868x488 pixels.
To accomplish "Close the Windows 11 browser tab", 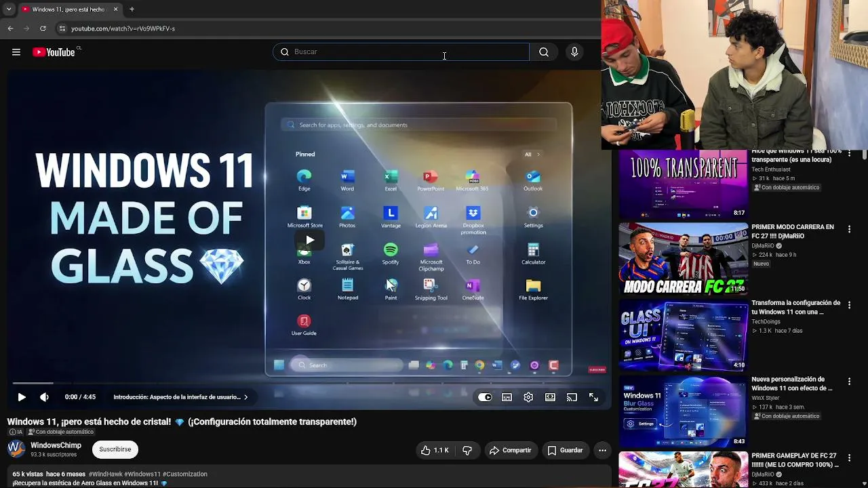I will 115,9.
